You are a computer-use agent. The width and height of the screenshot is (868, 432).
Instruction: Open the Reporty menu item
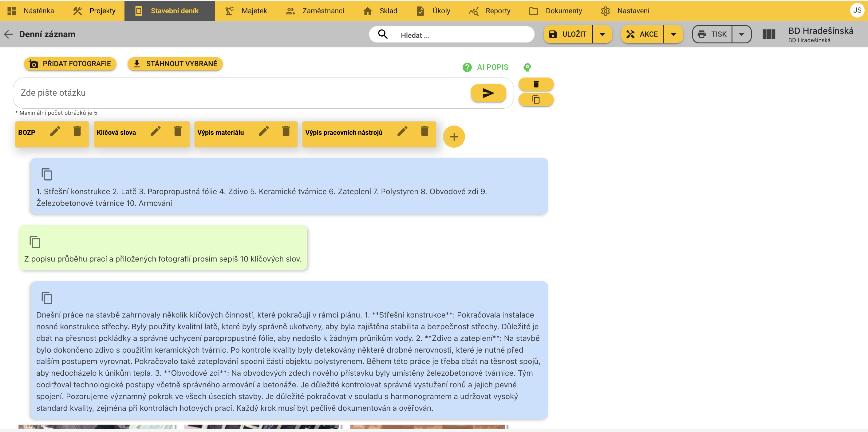point(490,11)
